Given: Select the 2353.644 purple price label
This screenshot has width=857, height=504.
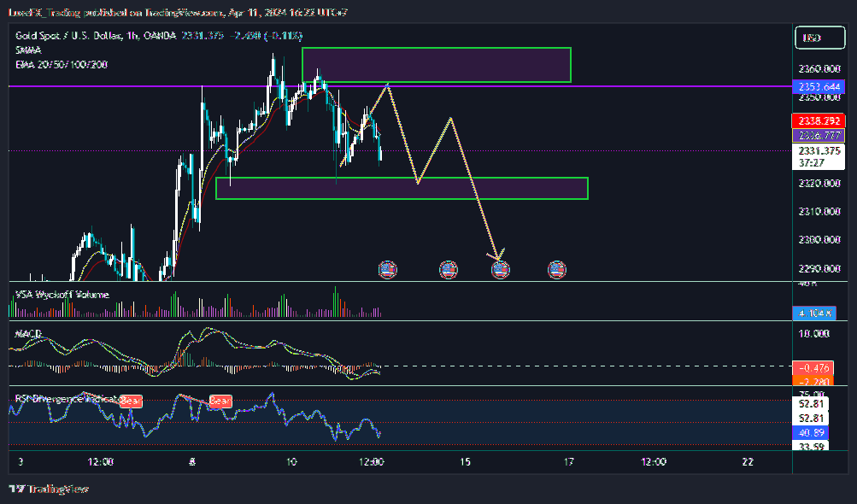Looking at the screenshot, I should click(819, 87).
